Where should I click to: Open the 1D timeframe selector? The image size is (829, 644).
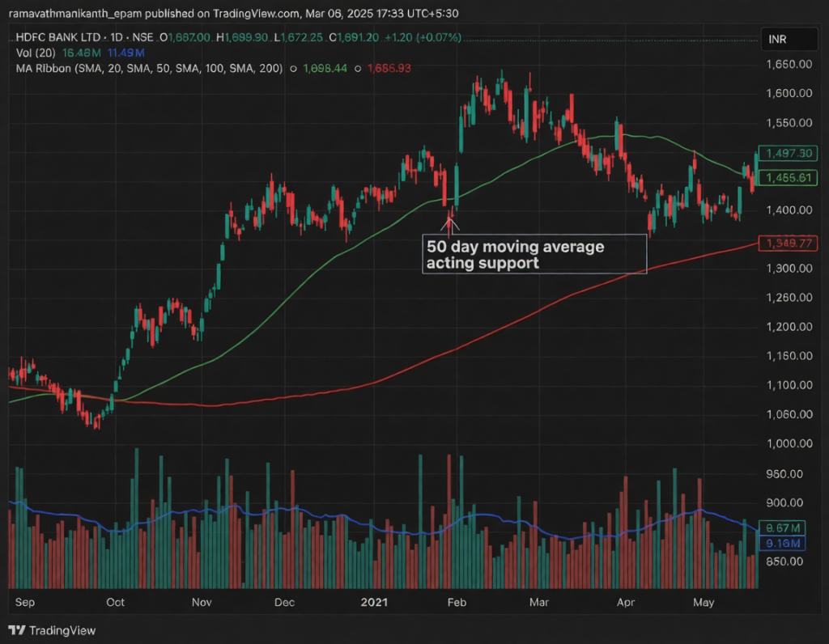click(117, 37)
